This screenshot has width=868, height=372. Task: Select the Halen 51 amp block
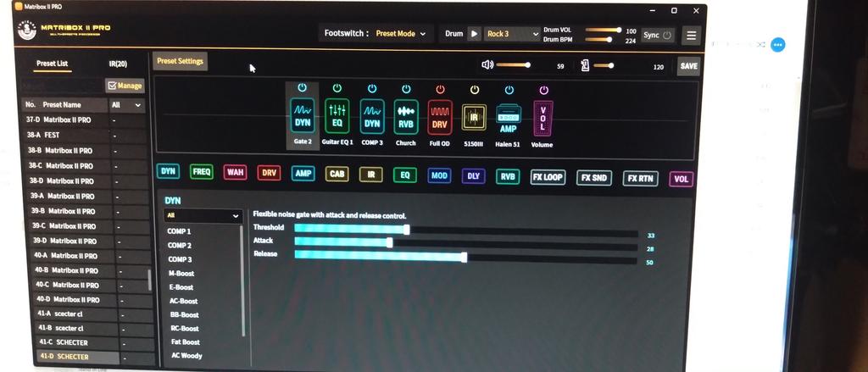click(508, 116)
